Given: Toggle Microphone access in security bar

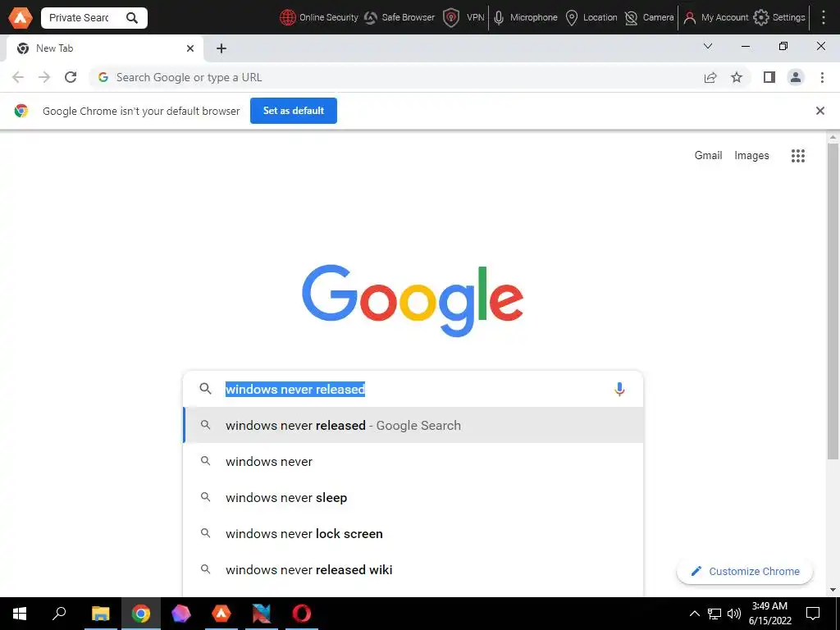Looking at the screenshot, I should [526, 18].
